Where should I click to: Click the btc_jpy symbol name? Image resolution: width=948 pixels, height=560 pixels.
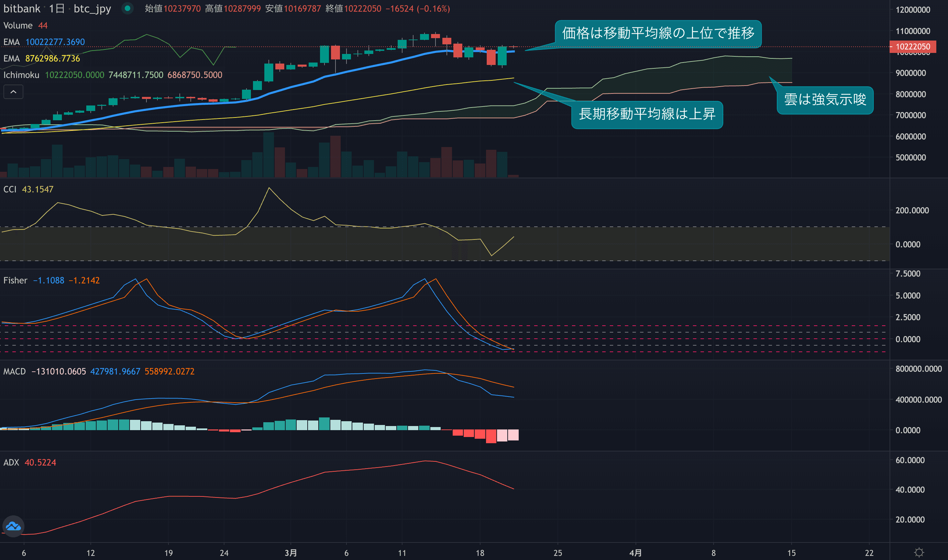coord(92,8)
